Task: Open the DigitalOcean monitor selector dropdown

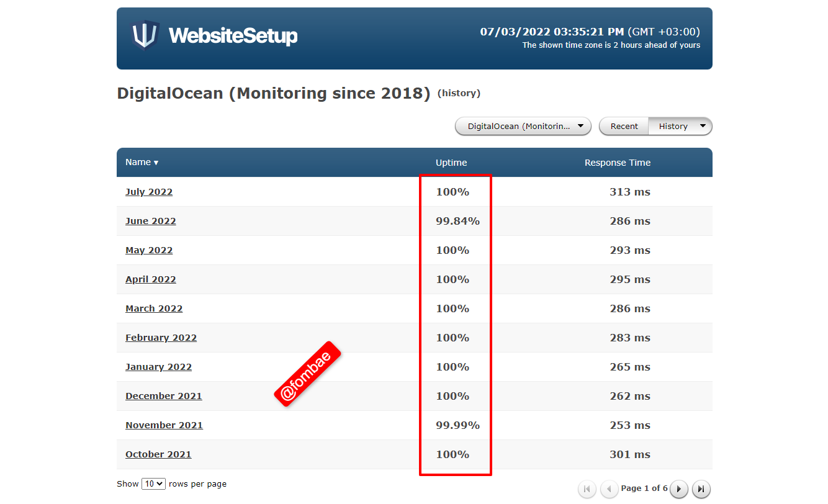Action: tap(523, 126)
